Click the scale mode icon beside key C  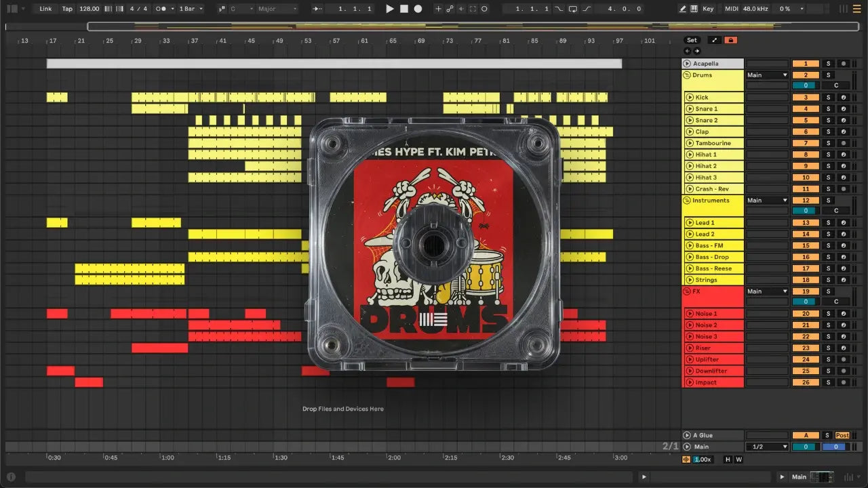click(x=222, y=9)
